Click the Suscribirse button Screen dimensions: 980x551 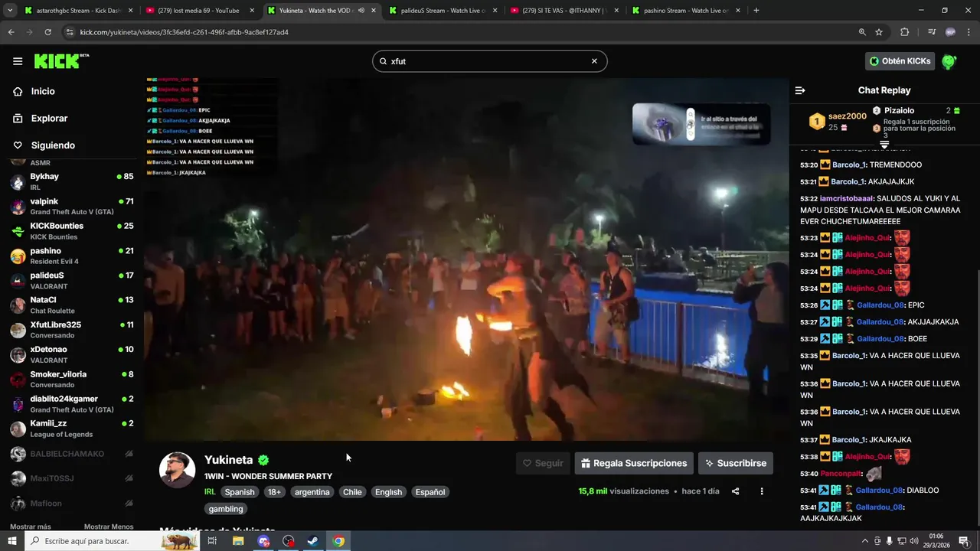click(x=736, y=463)
